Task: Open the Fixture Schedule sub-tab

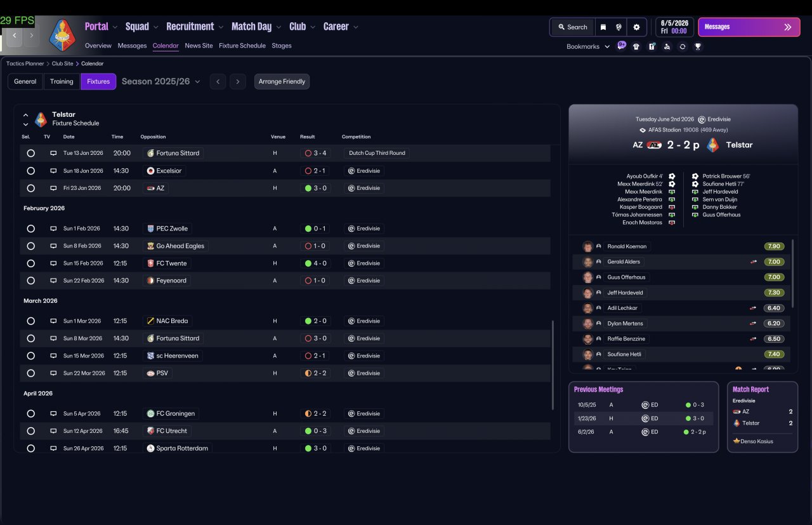Action: click(242, 46)
